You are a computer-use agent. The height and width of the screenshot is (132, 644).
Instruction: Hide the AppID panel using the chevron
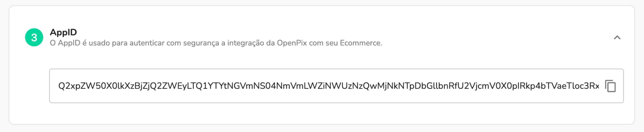617,38
